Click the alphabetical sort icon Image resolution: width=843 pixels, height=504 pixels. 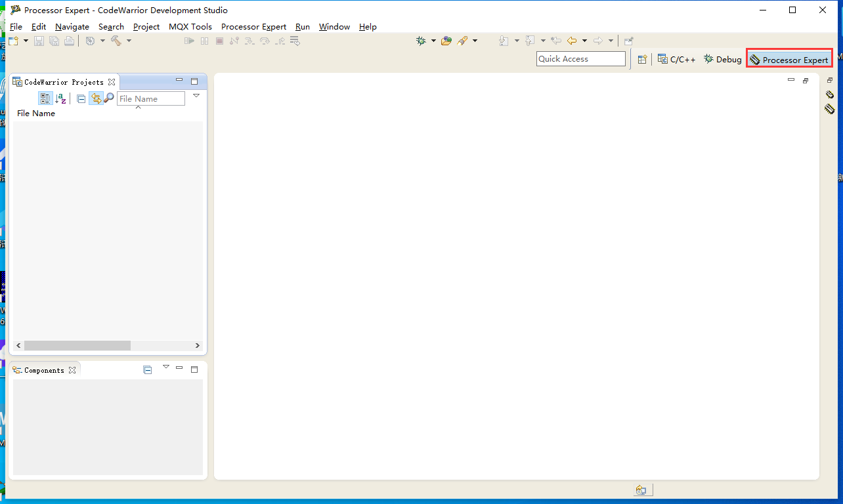click(x=60, y=98)
